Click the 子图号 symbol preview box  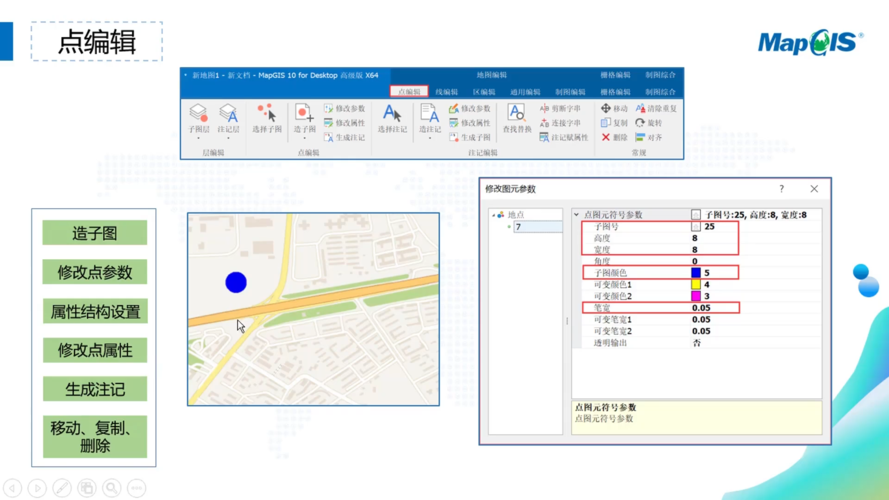(x=696, y=226)
